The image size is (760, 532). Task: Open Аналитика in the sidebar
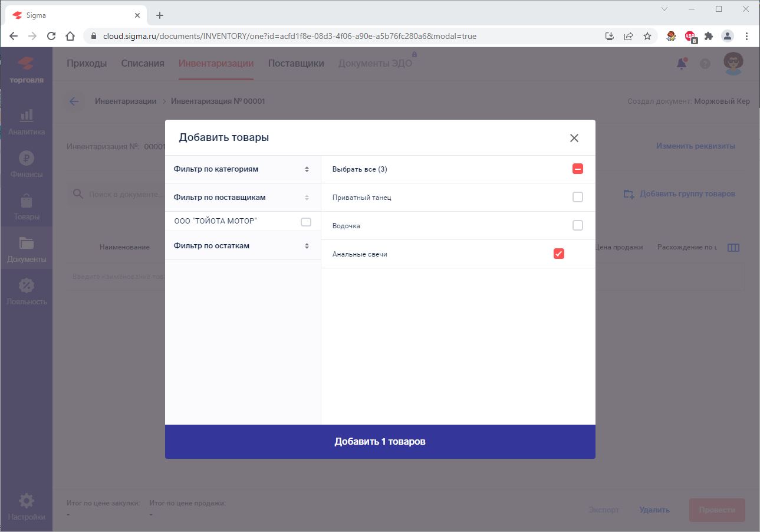pyautogui.click(x=27, y=121)
